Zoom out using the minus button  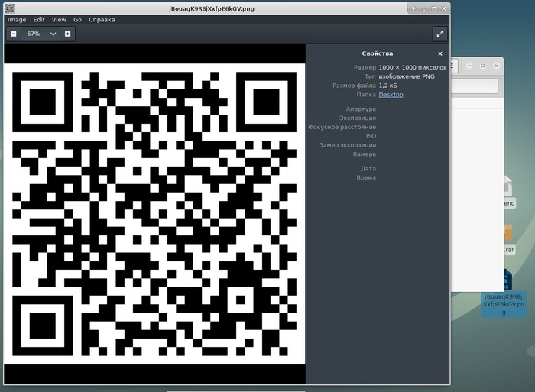pos(14,34)
